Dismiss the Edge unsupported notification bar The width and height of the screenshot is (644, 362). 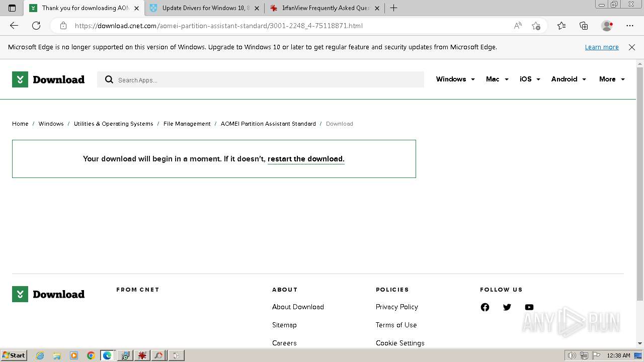pos(632,47)
